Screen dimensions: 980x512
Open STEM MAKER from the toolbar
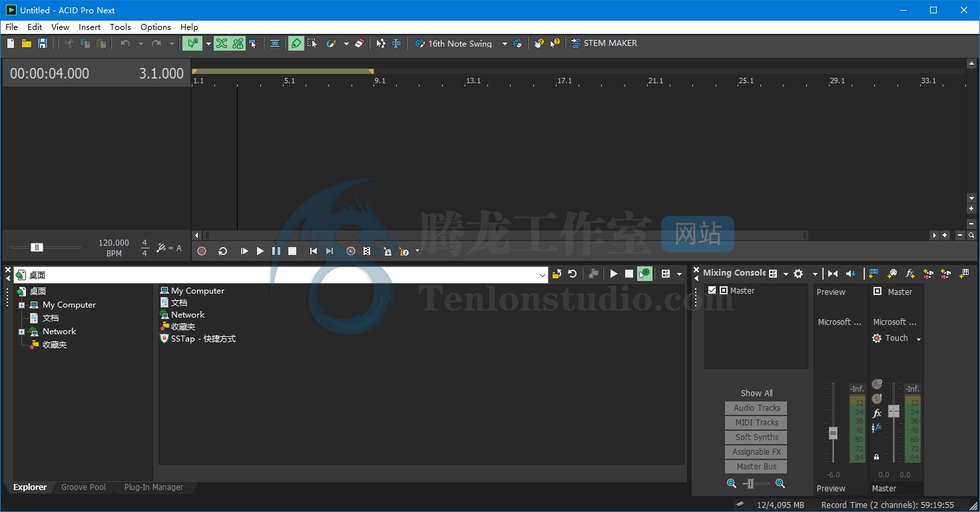604,43
